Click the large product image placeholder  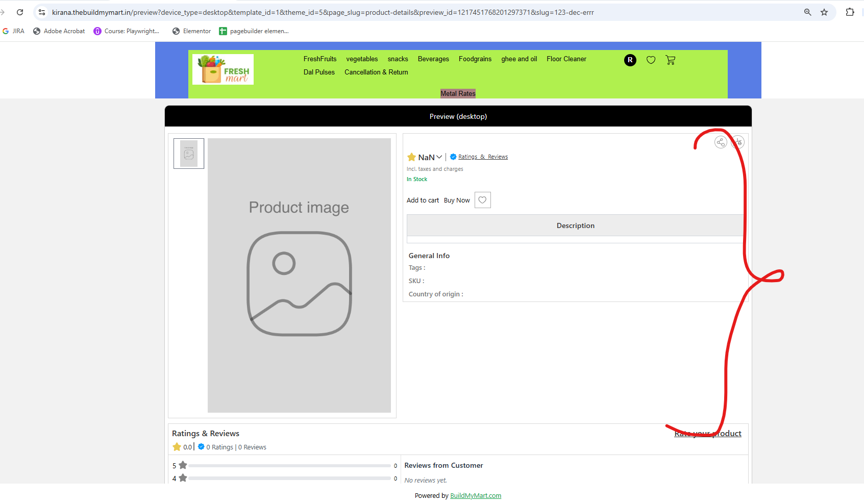click(x=299, y=275)
